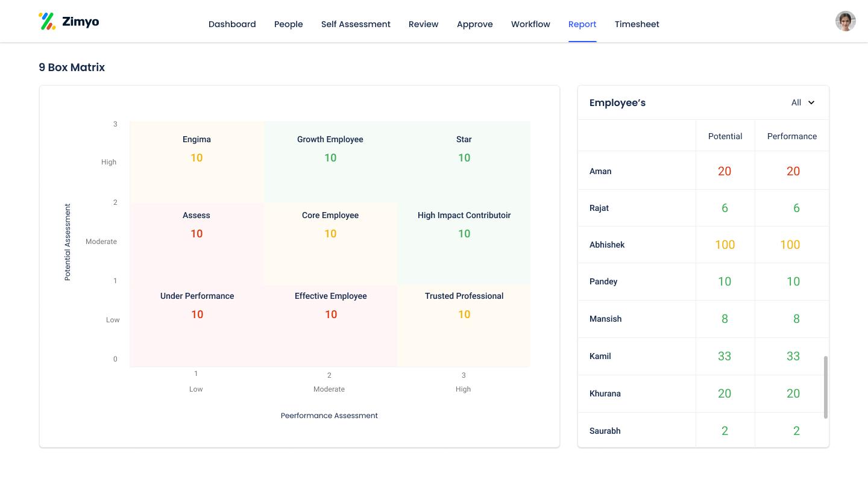Go to Self Assessment tab
868x491 pixels.
[356, 24]
